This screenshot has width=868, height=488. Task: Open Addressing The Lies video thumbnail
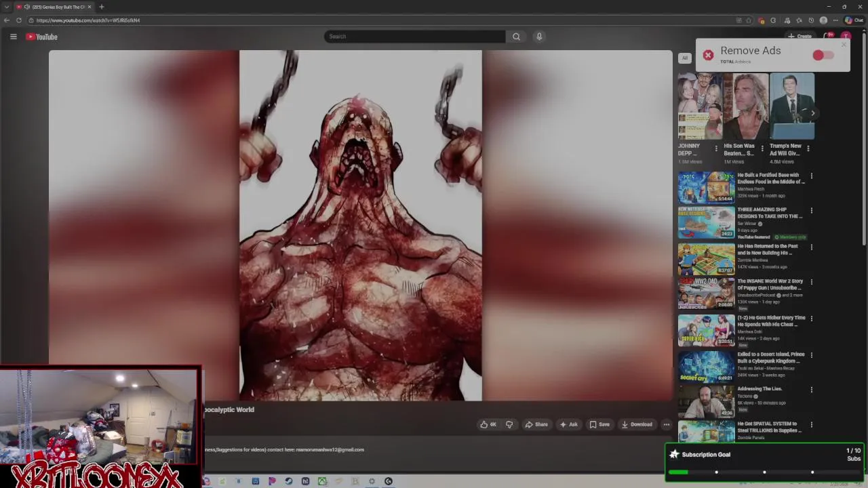[x=706, y=401]
